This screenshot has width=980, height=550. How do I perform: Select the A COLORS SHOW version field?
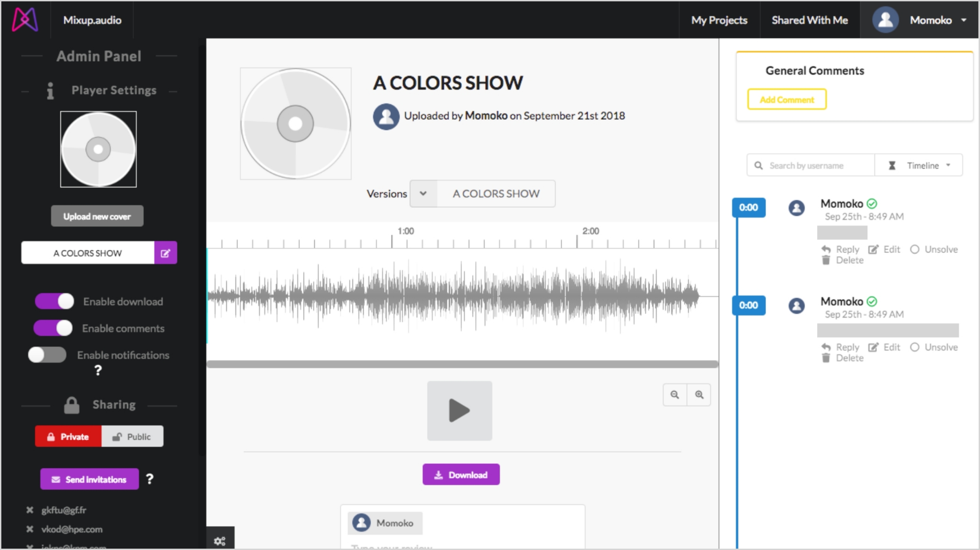click(496, 193)
